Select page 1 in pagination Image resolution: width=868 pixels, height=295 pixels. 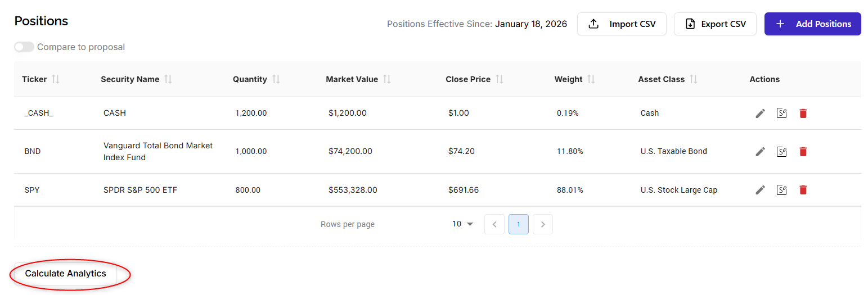click(518, 224)
